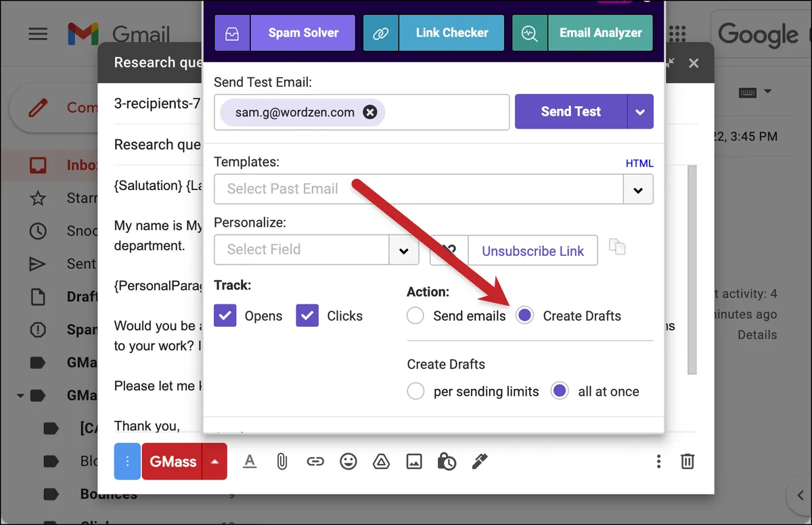The width and height of the screenshot is (812, 525).
Task: Click the Select Past Email template field
Action: (418, 189)
